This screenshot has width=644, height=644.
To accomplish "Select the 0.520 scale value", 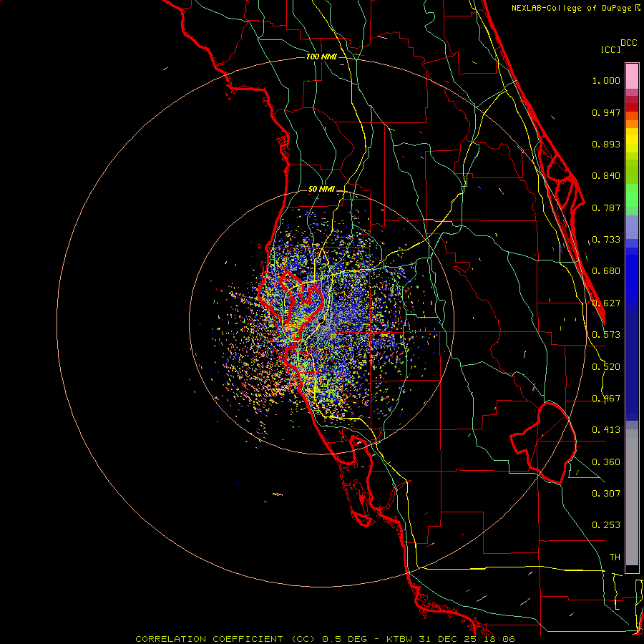I will tap(606, 367).
